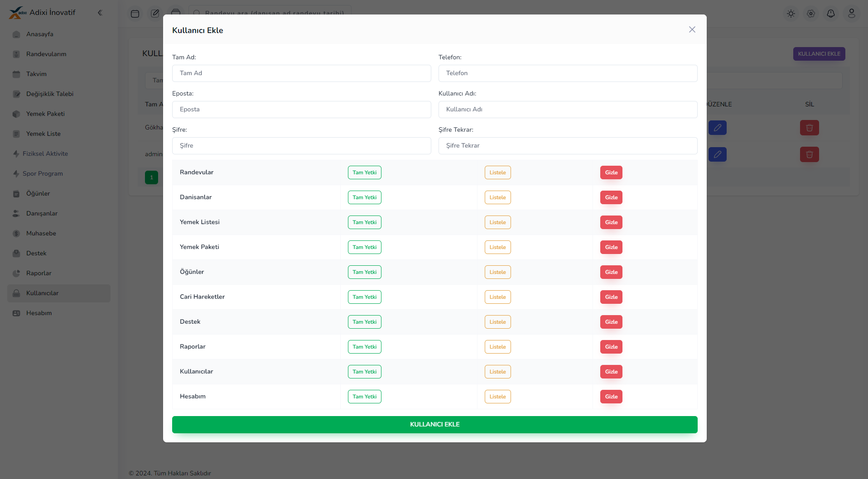The height and width of the screenshot is (479, 868).
Task: Set Randevular to Listele
Action: (498, 172)
